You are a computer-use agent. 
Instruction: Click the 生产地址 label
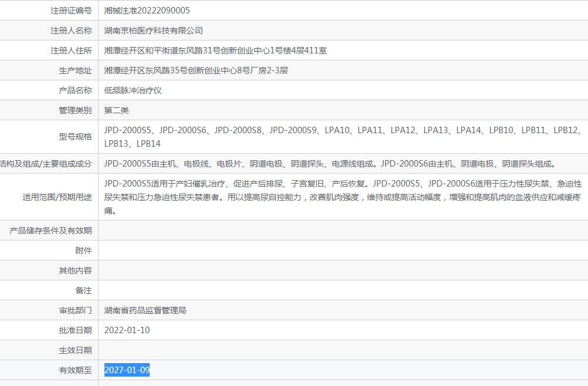[x=75, y=70]
